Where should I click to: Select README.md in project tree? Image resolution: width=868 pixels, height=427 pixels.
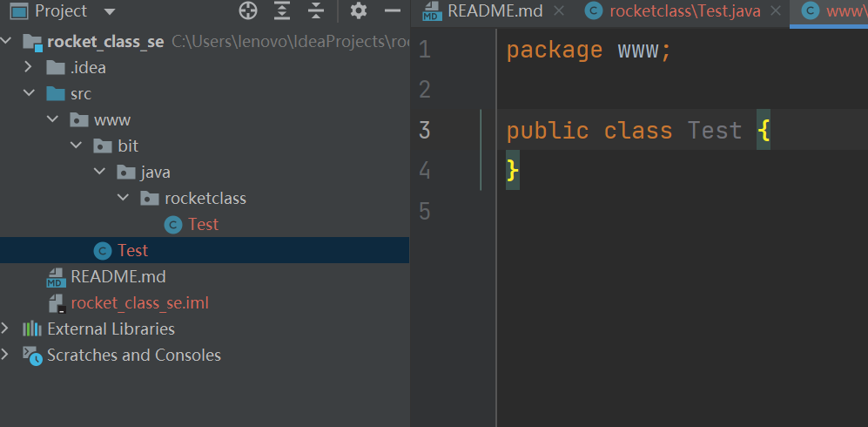coord(118,276)
